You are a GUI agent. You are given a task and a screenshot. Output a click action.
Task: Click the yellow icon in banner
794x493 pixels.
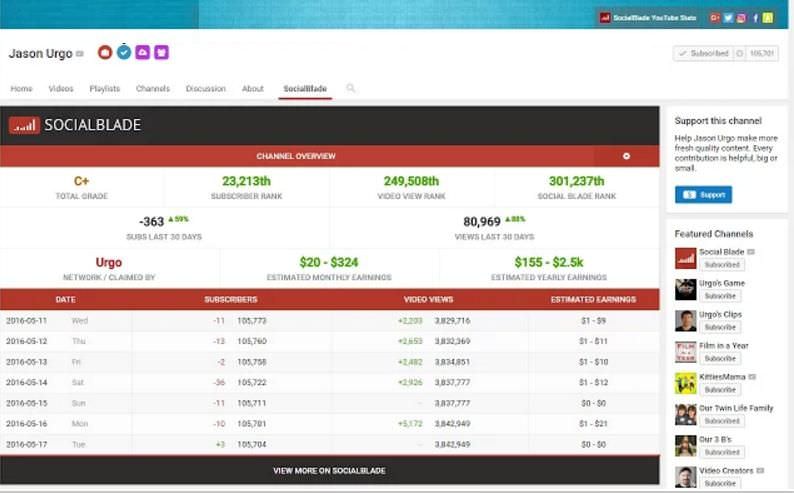tap(768, 18)
